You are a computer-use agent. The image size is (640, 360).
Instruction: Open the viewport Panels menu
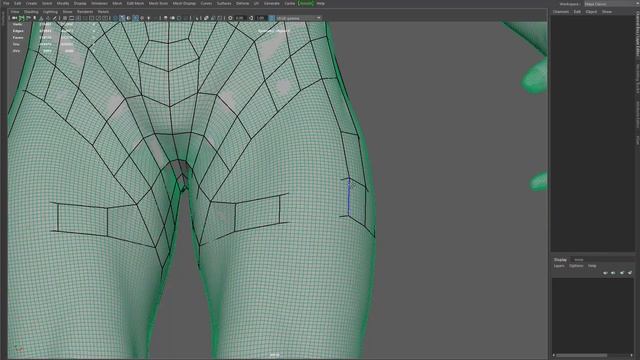pos(103,12)
